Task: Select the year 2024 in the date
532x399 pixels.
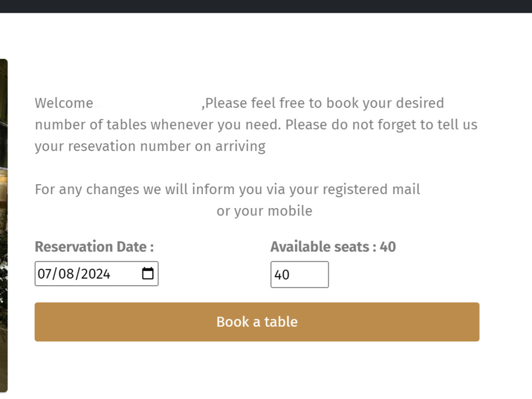Action: (x=96, y=274)
